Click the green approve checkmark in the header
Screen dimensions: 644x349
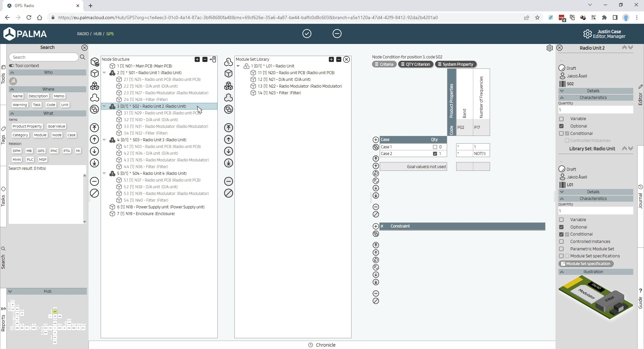(307, 34)
